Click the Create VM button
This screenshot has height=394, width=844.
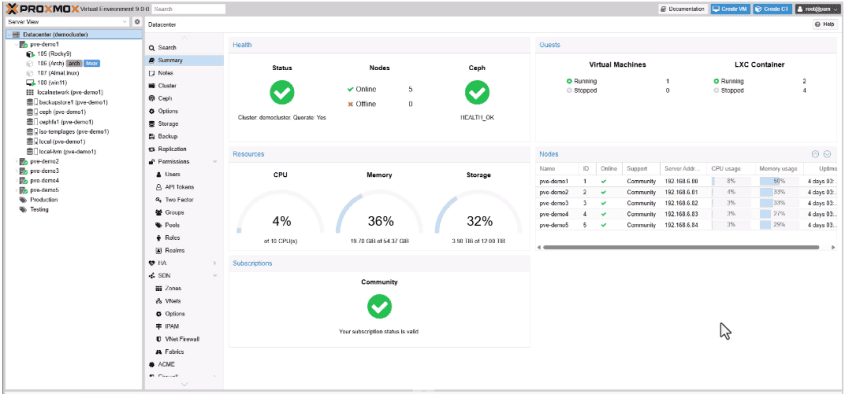[730, 9]
